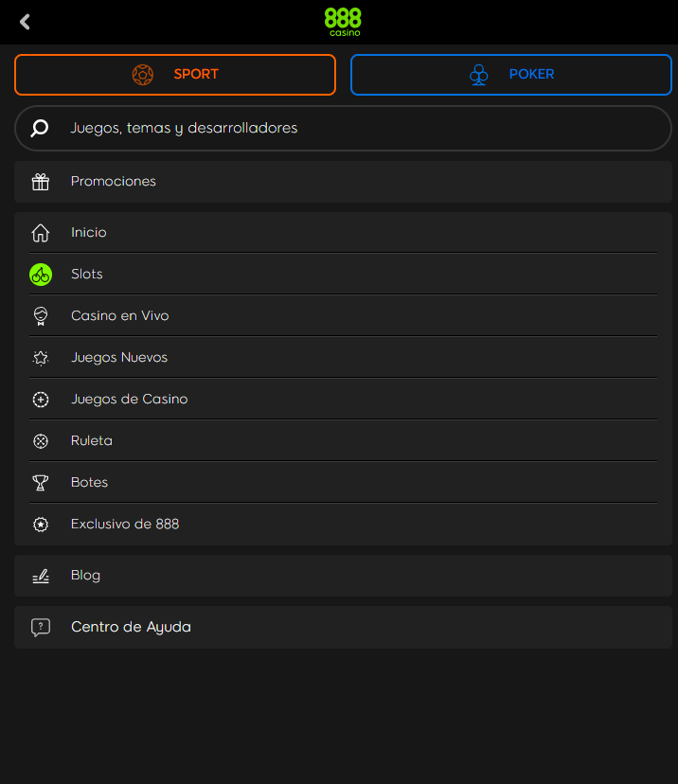The image size is (678, 784).
Task: Open the Exclusivo de 888 menu item
Action: 125,525
